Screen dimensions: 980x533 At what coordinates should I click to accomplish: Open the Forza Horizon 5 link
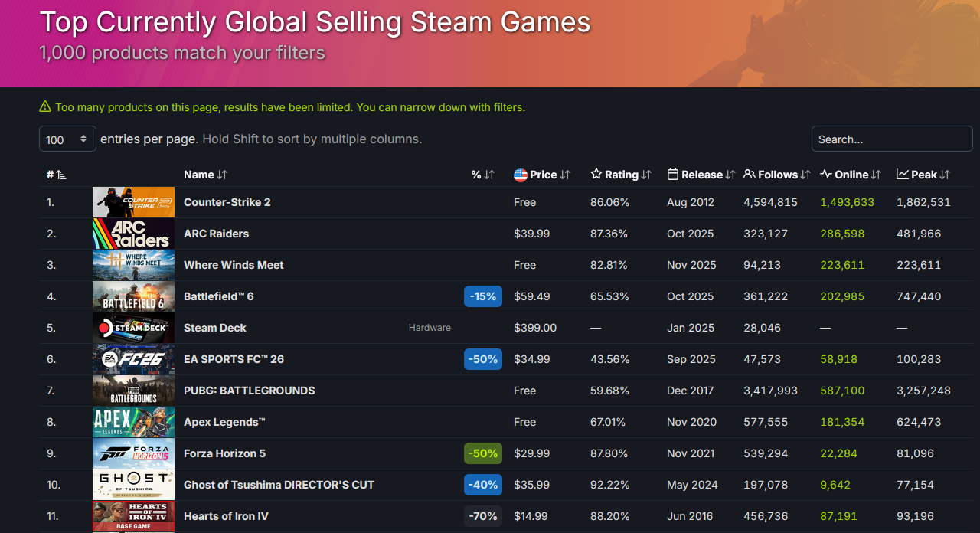click(x=225, y=453)
